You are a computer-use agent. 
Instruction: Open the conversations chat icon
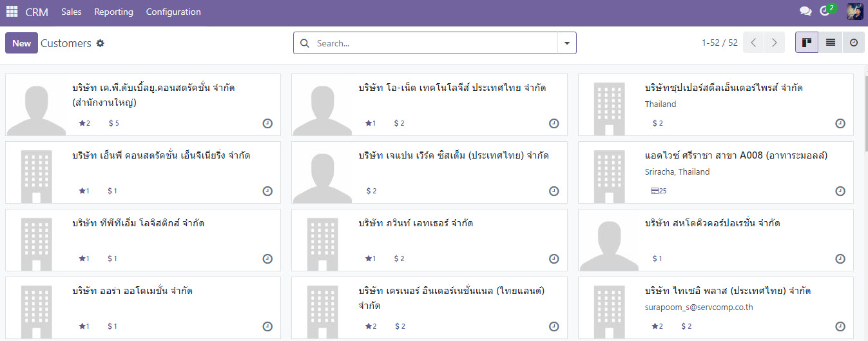pos(805,12)
